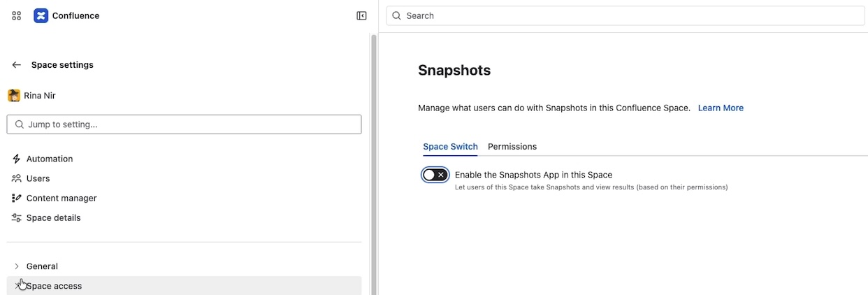The height and width of the screenshot is (295, 868).
Task: Switch to the Permissions tab
Action: (x=512, y=147)
